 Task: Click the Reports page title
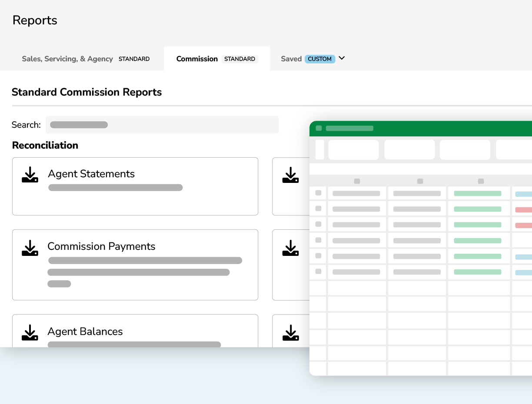[35, 20]
